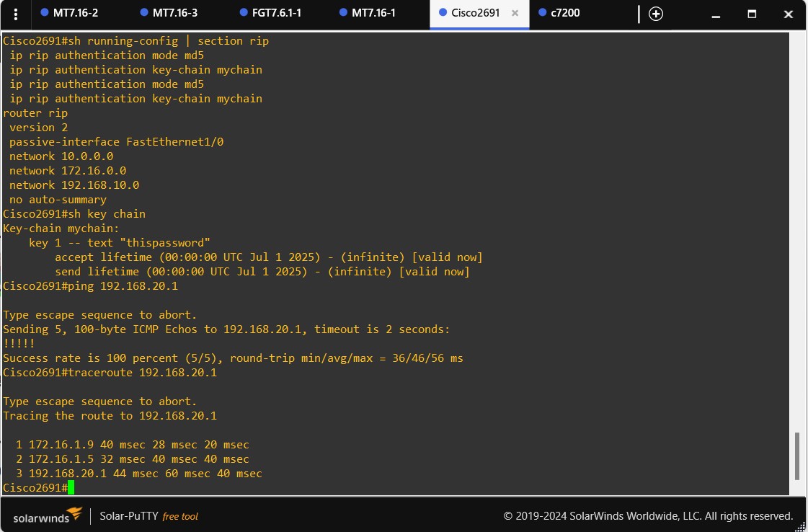This screenshot has width=808, height=532.
Task: Close the Solar-PuTTY window
Action: [788, 14]
